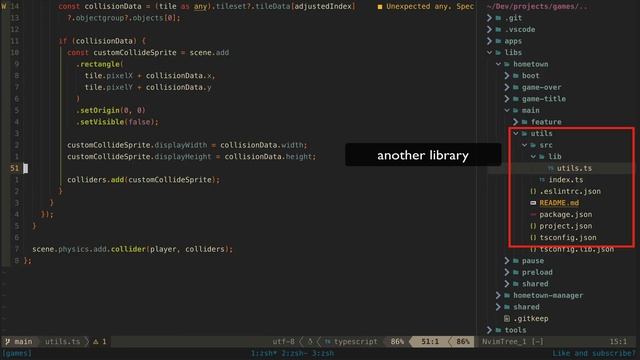This screenshot has width=640, height=360.
Task: Click the .vscode folder icon
Action: tap(498, 29)
